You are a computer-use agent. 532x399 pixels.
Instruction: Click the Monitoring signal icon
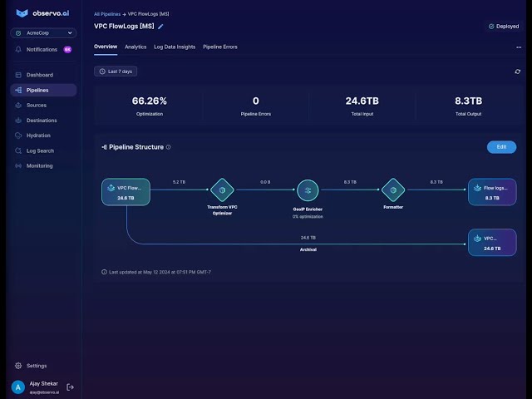(x=18, y=166)
